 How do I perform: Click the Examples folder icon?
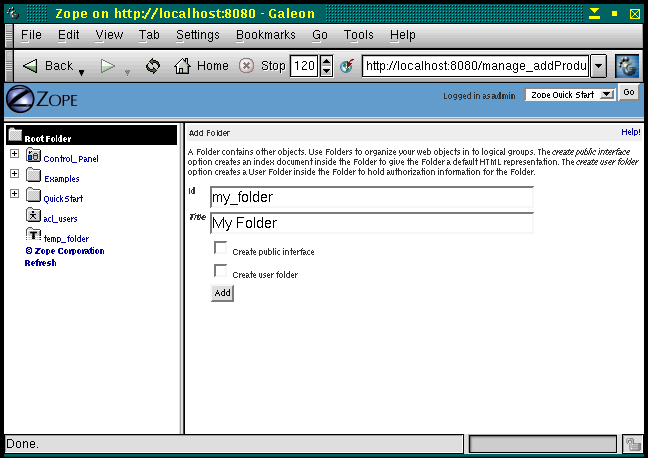[x=33, y=175]
